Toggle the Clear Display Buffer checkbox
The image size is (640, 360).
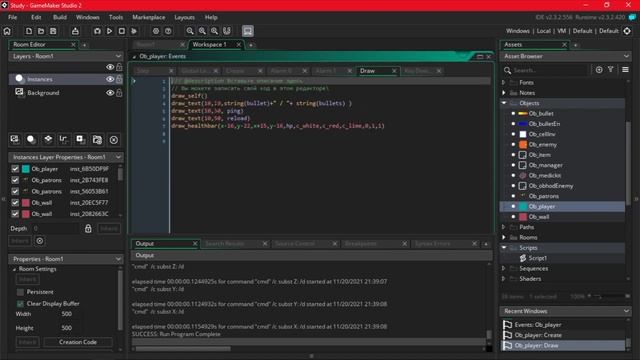click(20, 304)
